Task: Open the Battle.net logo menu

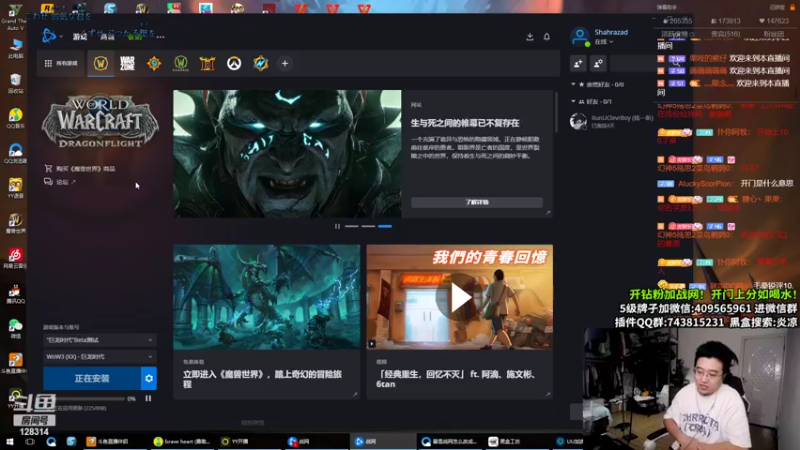Action: (x=49, y=36)
